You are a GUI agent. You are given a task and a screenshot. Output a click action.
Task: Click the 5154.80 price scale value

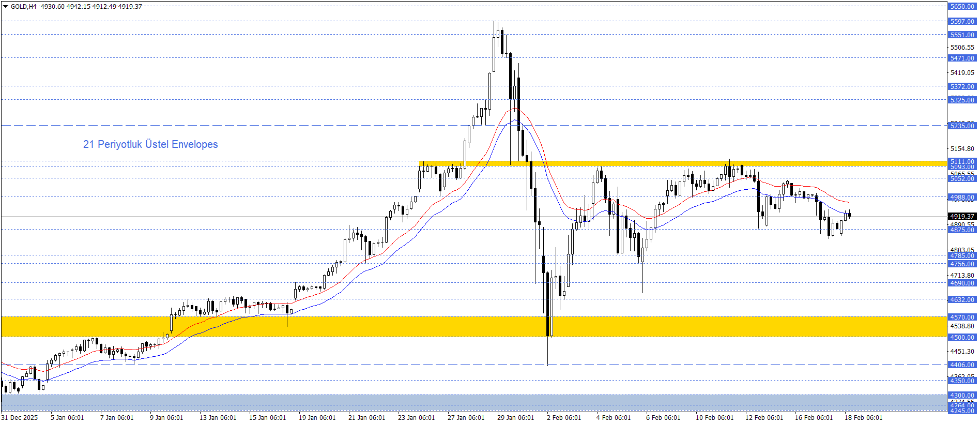coord(962,149)
